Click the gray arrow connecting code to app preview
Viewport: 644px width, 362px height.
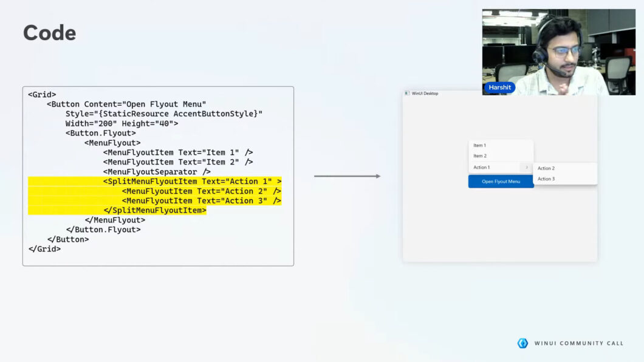[346, 176]
